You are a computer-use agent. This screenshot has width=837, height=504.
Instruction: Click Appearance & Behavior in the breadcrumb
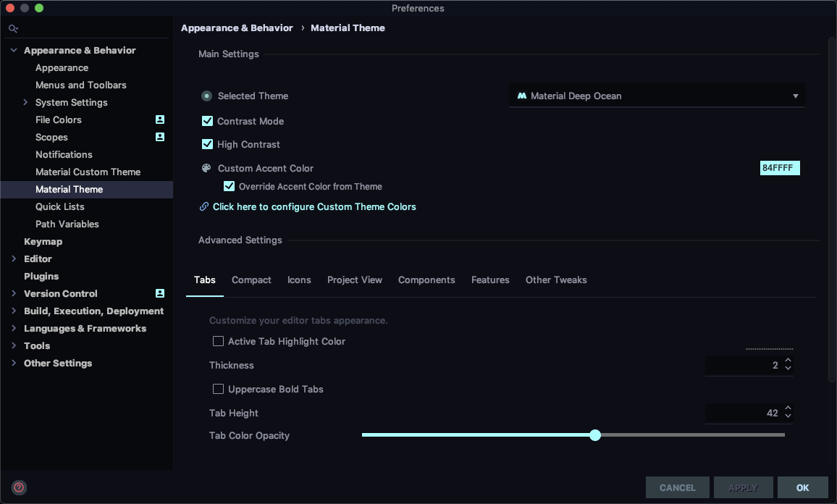[x=237, y=28]
